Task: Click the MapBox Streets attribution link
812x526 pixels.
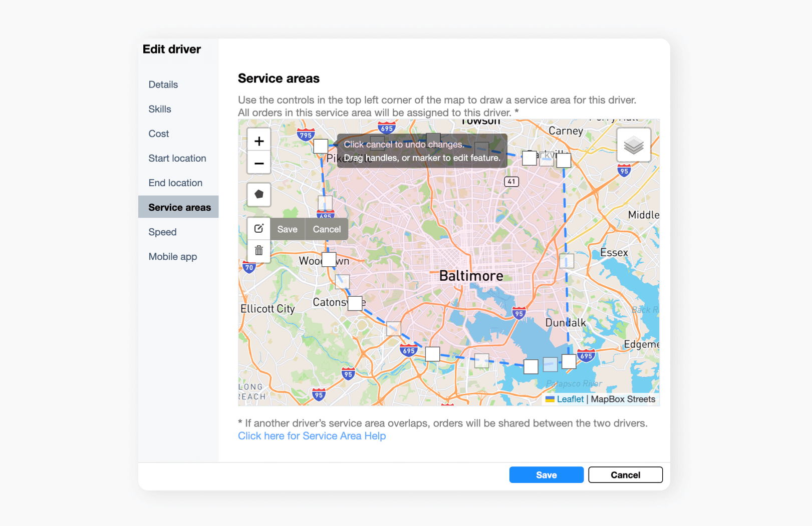Action: 623,399
